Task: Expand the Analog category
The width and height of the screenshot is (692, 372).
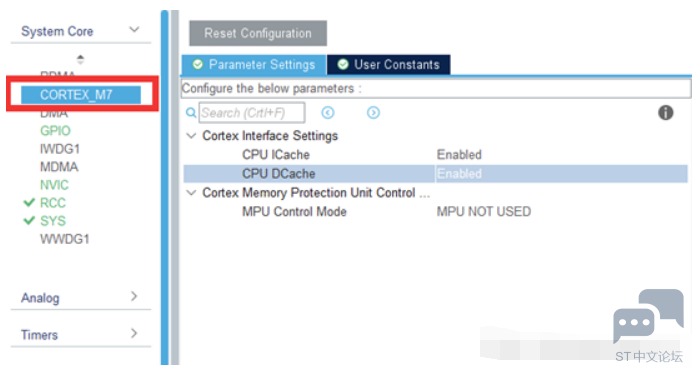Action: (134, 297)
